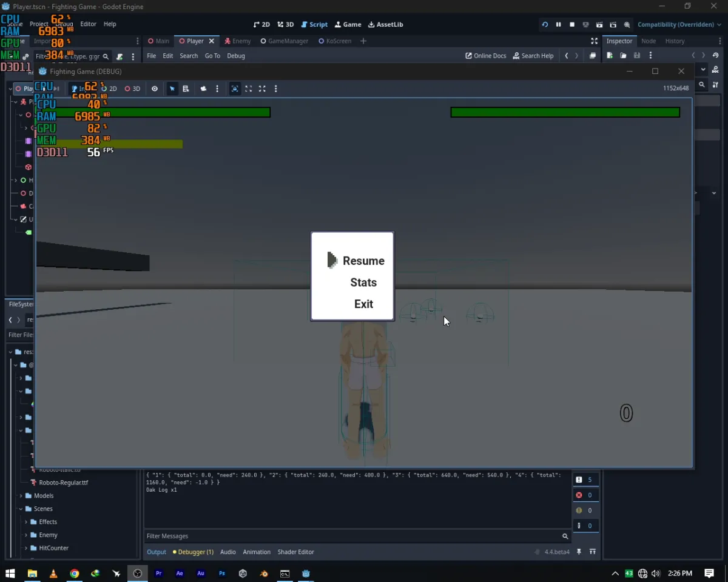Pin the bottom panel
728x582 pixels.
pyautogui.click(x=579, y=552)
